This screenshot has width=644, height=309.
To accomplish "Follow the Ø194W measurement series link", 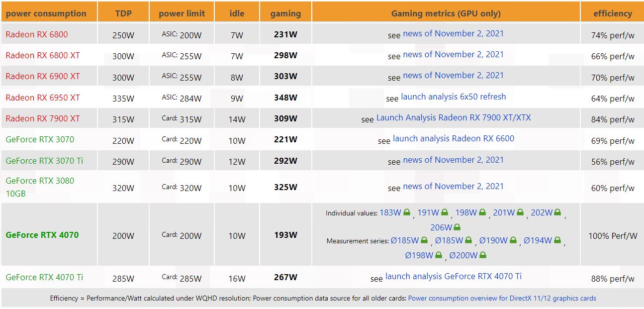I will pos(538,240).
